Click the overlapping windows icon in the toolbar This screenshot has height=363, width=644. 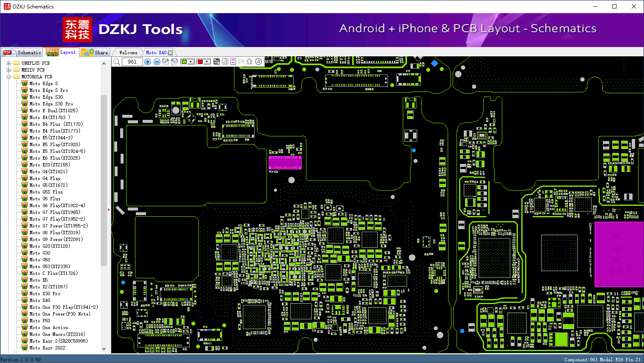click(217, 61)
